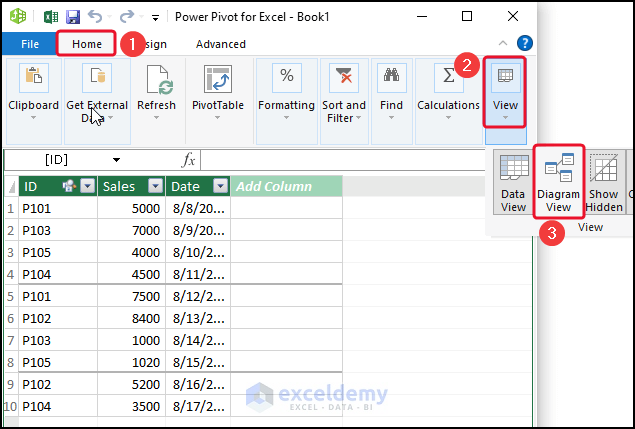Viewport: 635px width, 429px height.
Task: Open the Sales column filter dropdown
Action: (156, 186)
